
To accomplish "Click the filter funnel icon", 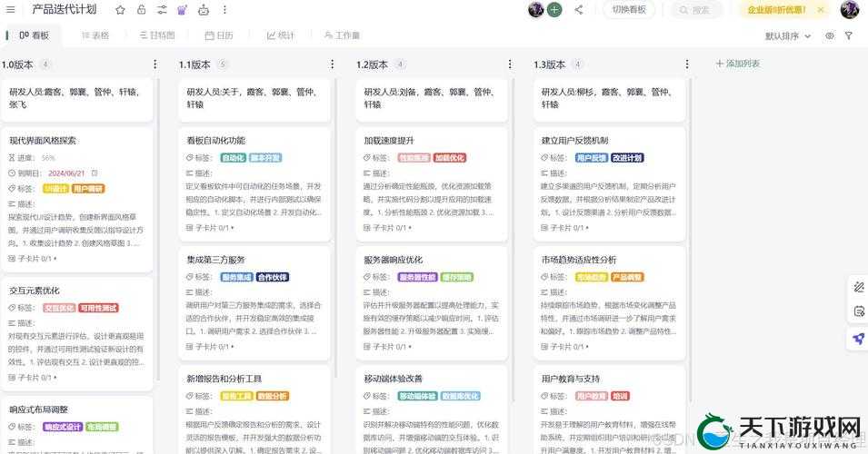I will [849, 35].
